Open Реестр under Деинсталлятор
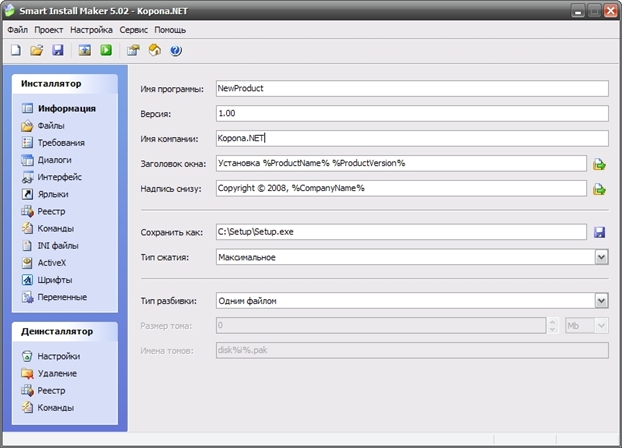 pyautogui.click(x=43, y=390)
